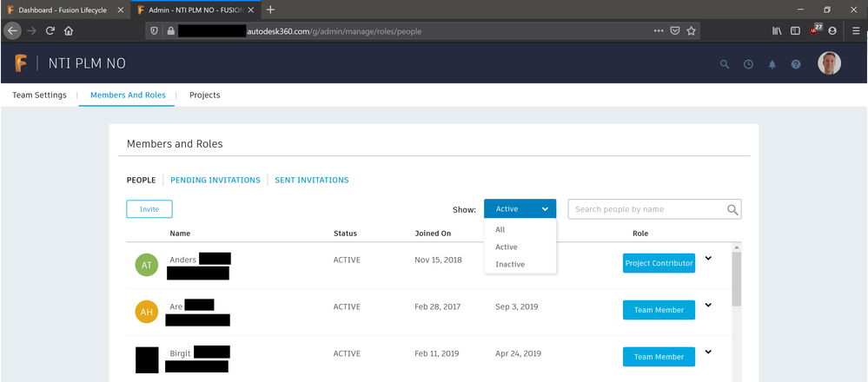
Task: Click the scrollbar up arrow of people list
Action: click(736, 247)
